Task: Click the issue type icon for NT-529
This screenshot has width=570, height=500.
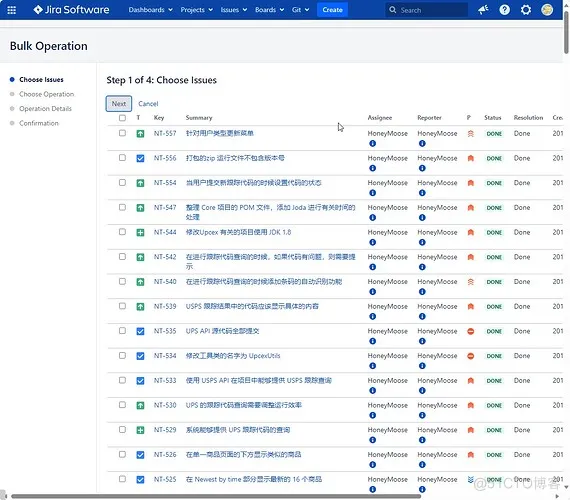Action: pos(140,430)
